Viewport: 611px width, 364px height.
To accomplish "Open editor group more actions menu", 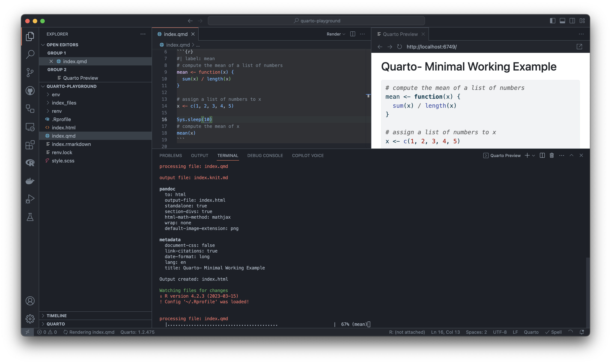I will 362,34.
